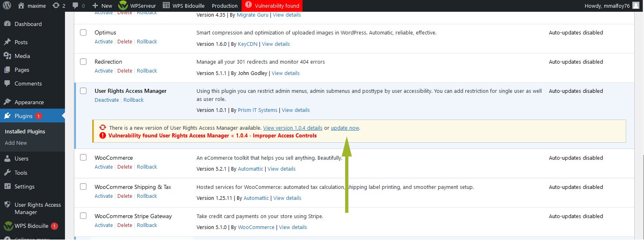Open the + New content menu
This screenshot has height=242, width=644.
coord(102,6)
